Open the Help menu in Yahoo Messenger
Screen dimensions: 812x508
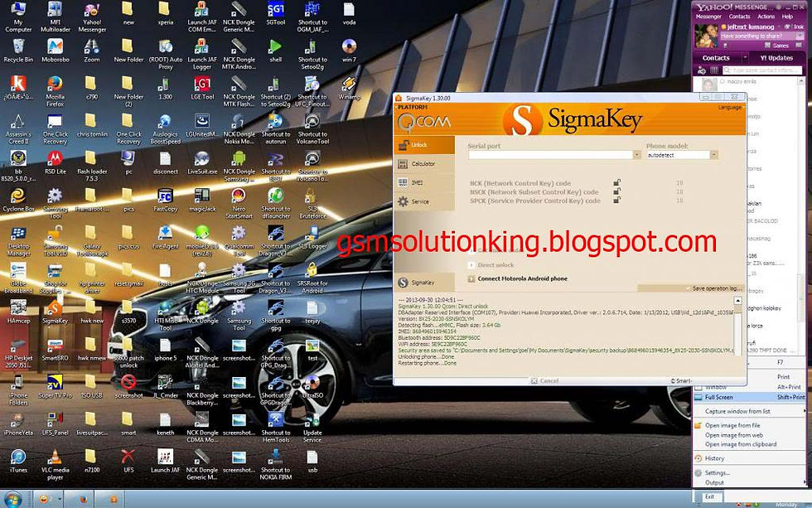click(x=787, y=17)
